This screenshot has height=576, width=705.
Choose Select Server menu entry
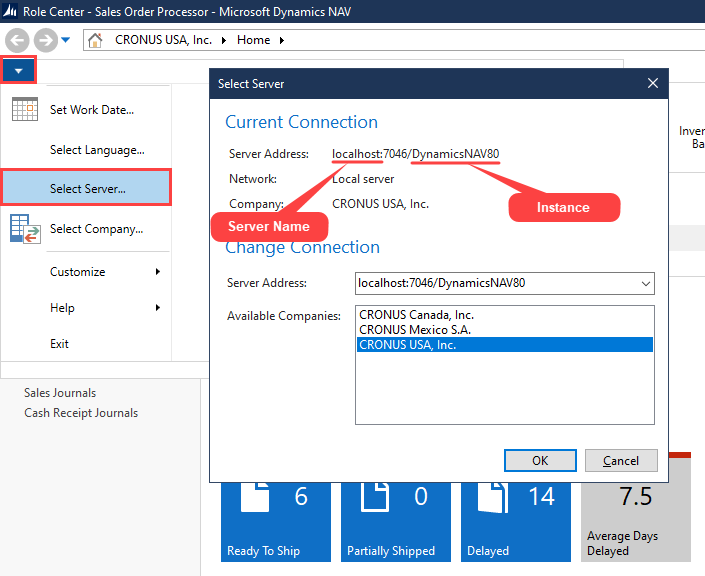[86, 188]
